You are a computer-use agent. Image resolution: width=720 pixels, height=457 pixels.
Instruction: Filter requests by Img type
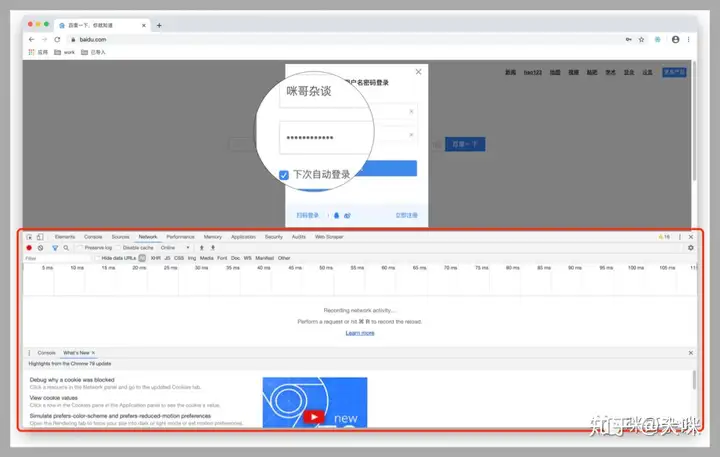click(192, 258)
